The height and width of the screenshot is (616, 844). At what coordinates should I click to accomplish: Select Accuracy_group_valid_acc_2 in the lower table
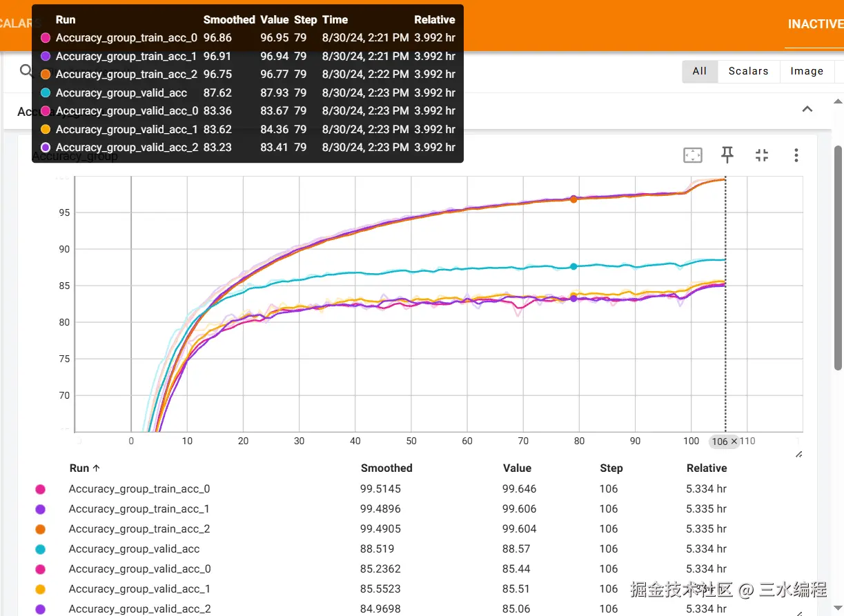(140, 609)
